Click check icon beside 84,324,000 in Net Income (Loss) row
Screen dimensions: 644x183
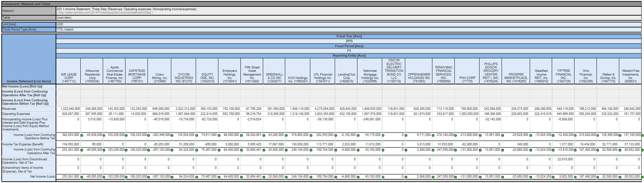(x=197, y=177)
